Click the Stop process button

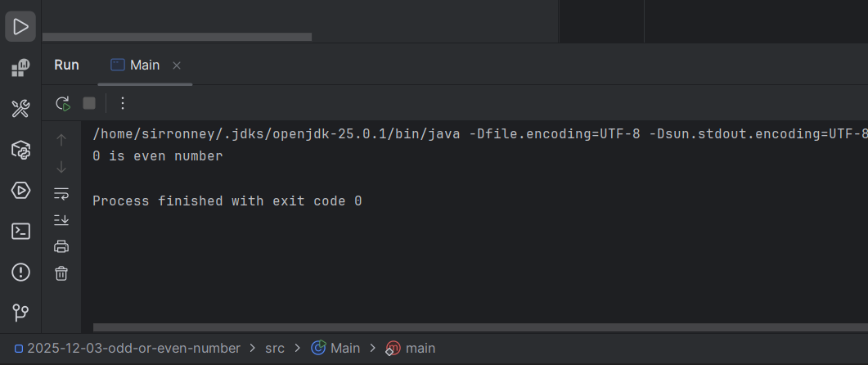pyautogui.click(x=89, y=103)
